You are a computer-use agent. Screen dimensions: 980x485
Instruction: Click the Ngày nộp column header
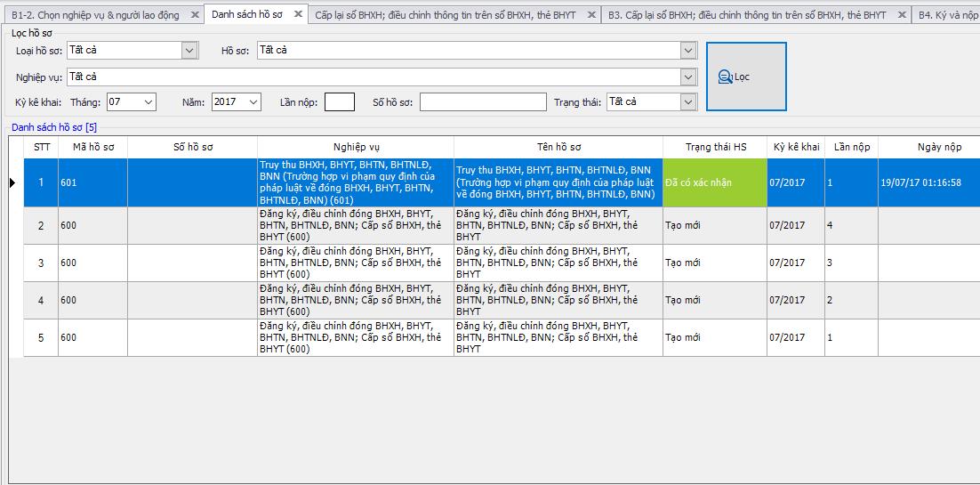click(x=929, y=147)
